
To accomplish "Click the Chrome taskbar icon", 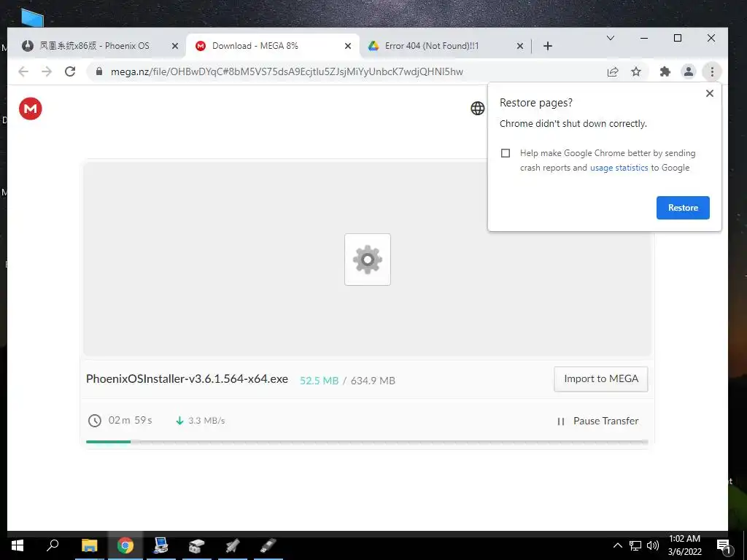I will click(125, 545).
